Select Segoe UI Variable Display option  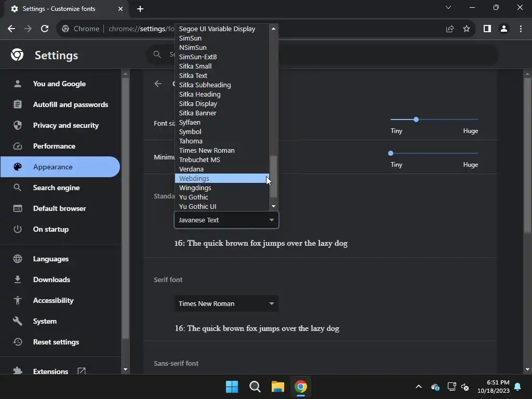tap(222, 29)
